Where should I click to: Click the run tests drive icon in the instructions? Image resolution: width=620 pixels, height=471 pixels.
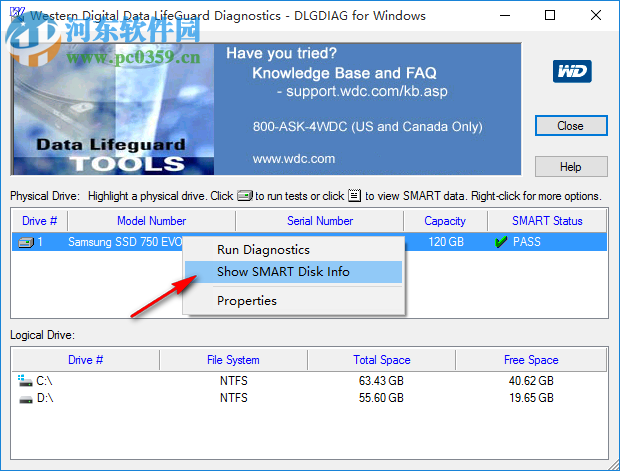point(245,196)
